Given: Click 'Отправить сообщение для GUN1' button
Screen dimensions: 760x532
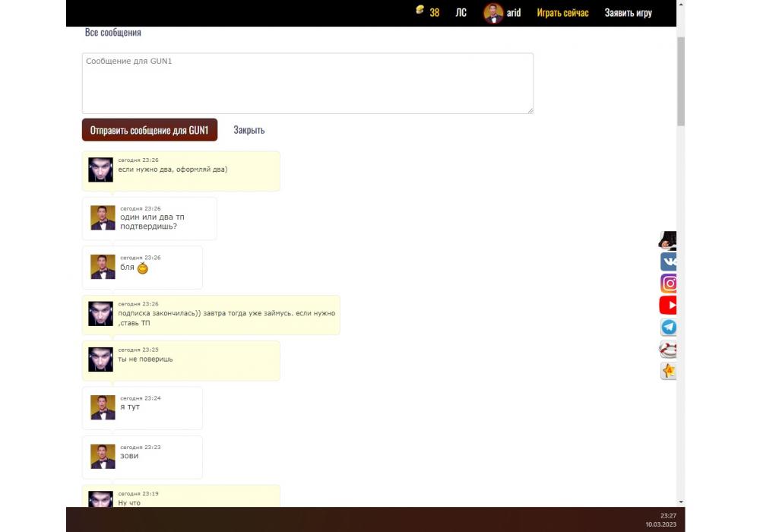Looking at the screenshot, I should 150,130.
